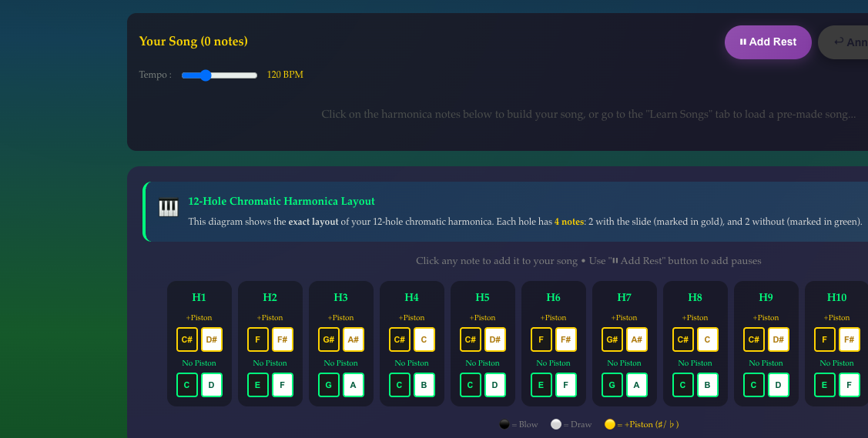Add H4 piston draw note C

pyautogui.click(x=424, y=339)
